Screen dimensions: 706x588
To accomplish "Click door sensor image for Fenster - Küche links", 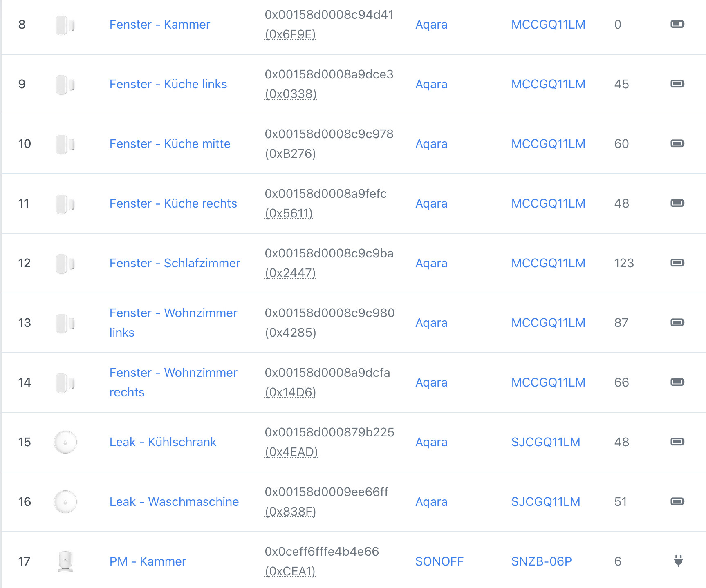I will pyautogui.click(x=65, y=84).
